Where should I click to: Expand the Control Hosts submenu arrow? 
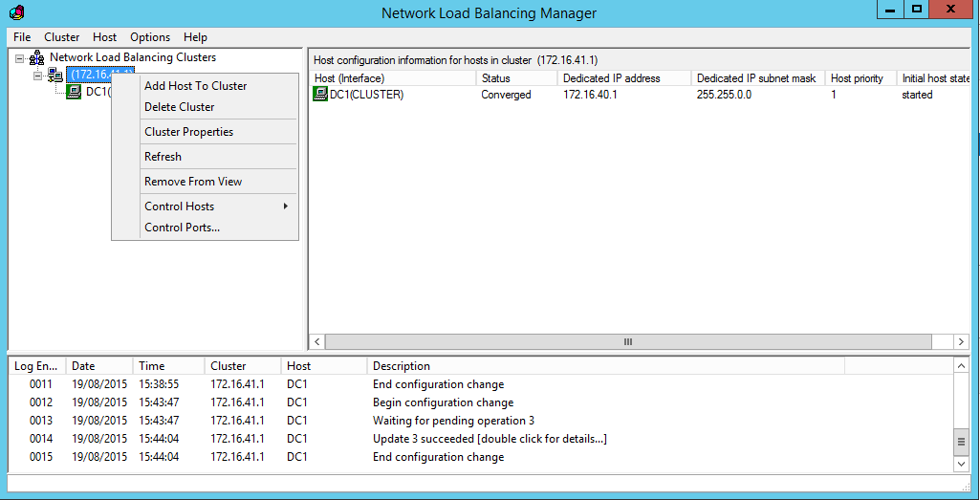(x=285, y=207)
